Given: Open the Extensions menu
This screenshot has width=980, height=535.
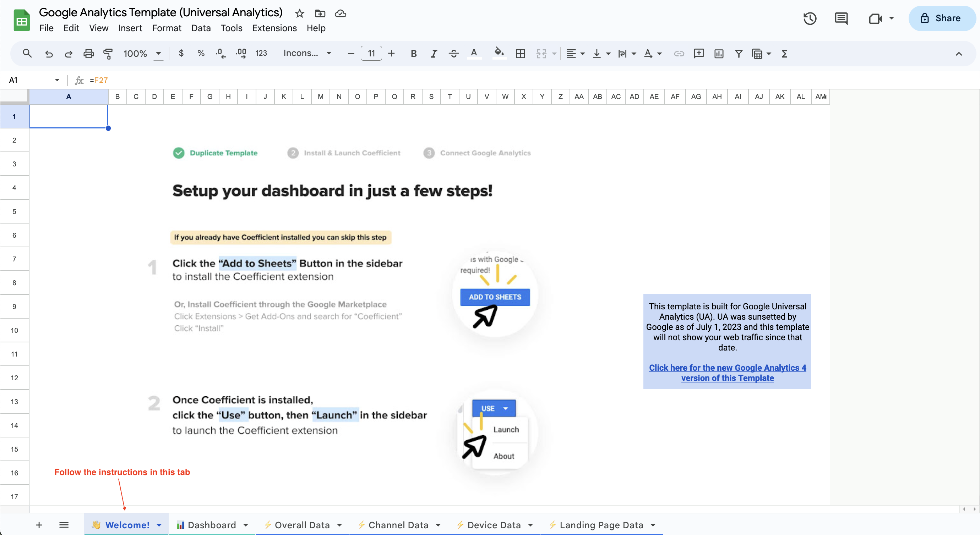Looking at the screenshot, I should tap(274, 28).
